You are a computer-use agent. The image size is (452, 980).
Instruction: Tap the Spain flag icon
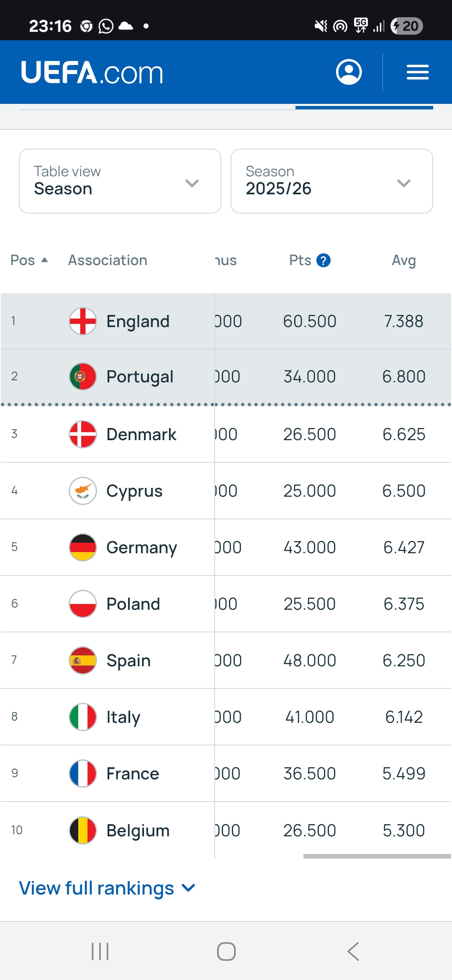point(83,660)
